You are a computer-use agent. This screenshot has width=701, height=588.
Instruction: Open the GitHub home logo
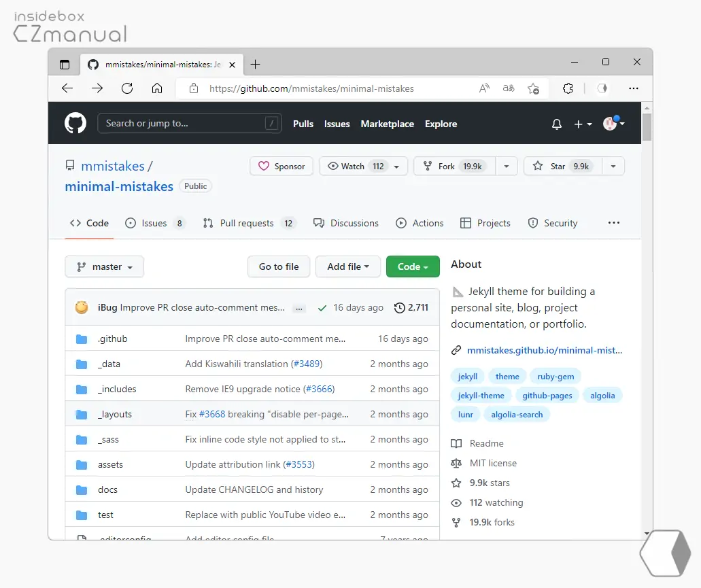pos(75,123)
